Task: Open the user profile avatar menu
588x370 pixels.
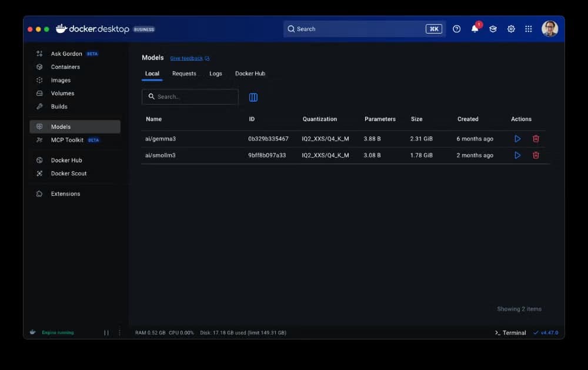Action: [x=549, y=29]
